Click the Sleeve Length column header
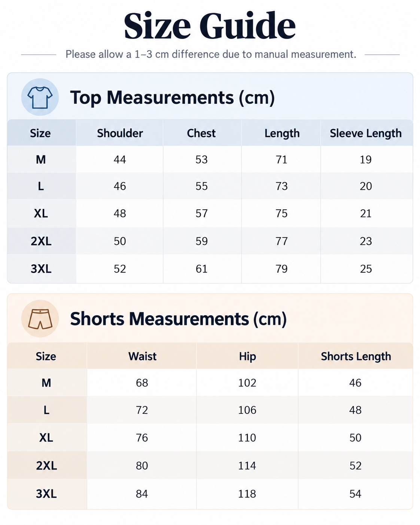 tap(366, 133)
